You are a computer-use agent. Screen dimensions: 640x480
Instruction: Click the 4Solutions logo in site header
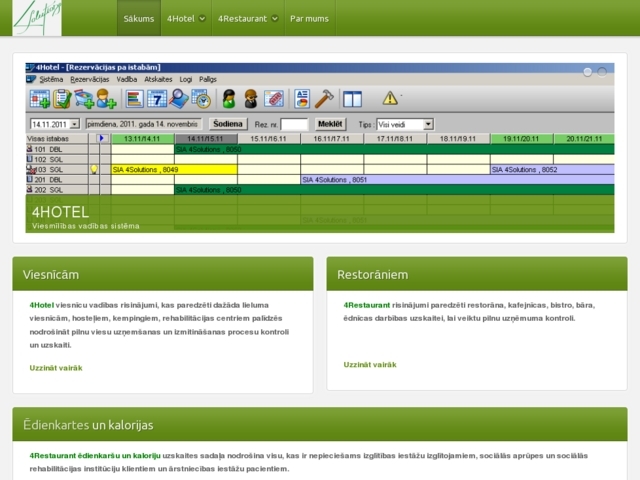pyautogui.click(x=37, y=18)
